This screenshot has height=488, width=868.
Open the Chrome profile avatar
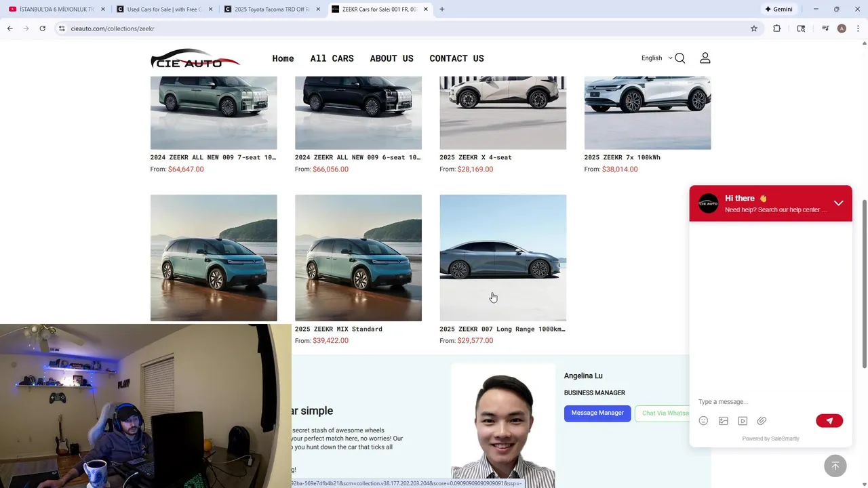tap(842, 28)
